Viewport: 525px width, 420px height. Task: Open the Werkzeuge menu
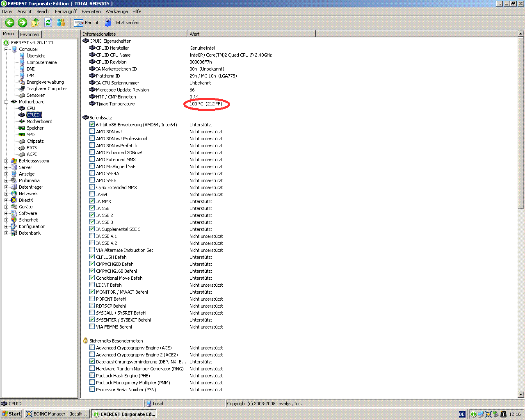[117, 11]
